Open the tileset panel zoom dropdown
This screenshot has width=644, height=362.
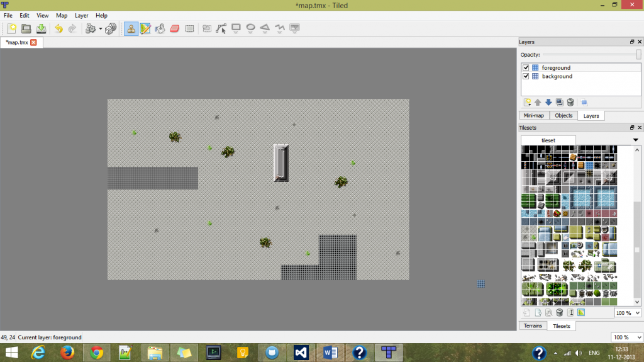tap(637, 313)
